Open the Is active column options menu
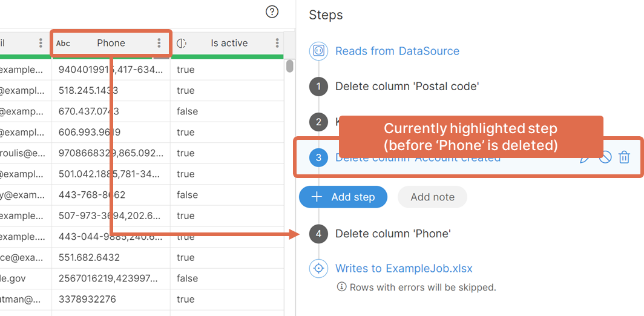Viewport: 644px width, 316px height. (x=277, y=43)
